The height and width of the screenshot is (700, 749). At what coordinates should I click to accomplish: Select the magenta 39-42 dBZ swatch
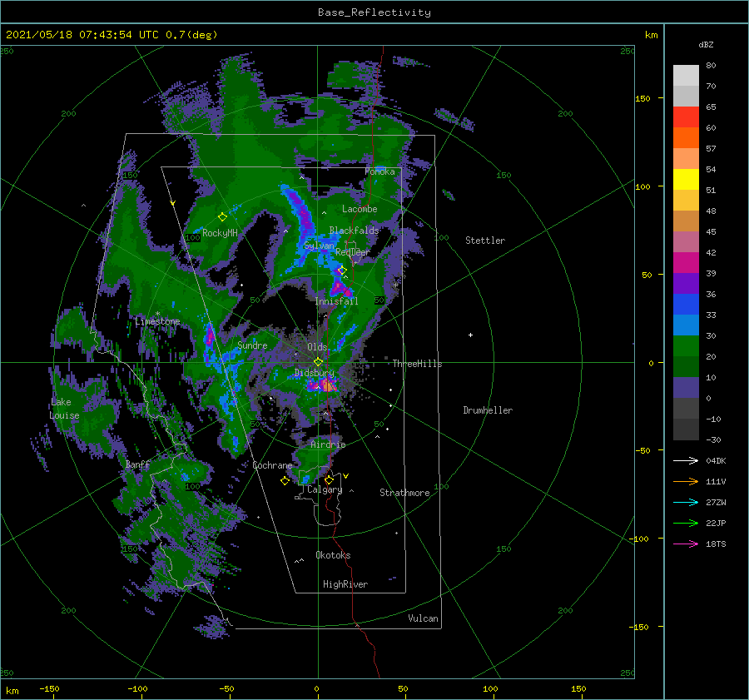(686, 262)
